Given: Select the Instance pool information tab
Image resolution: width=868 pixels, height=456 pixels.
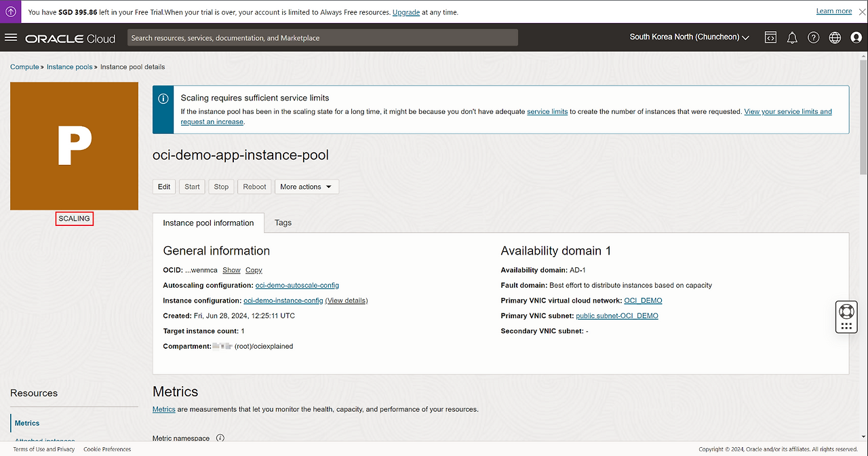Looking at the screenshot, I should pos(208,223).
